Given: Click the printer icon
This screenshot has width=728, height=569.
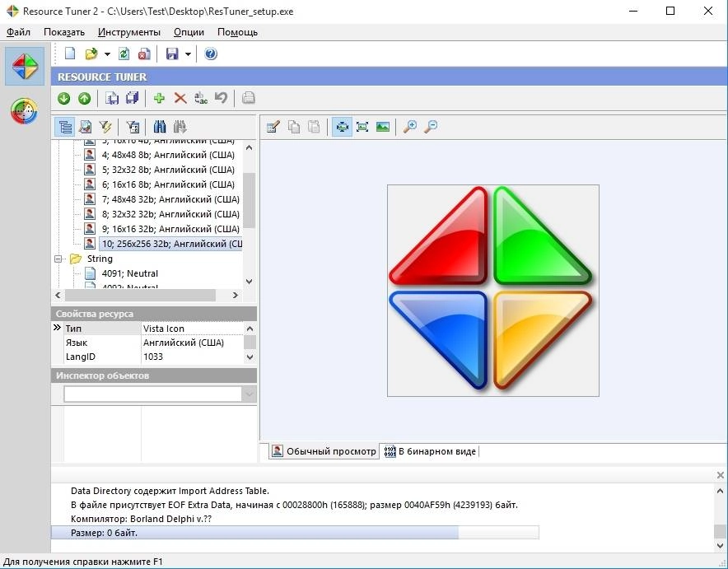Looking at the screenshot, I should pos(249,98).
